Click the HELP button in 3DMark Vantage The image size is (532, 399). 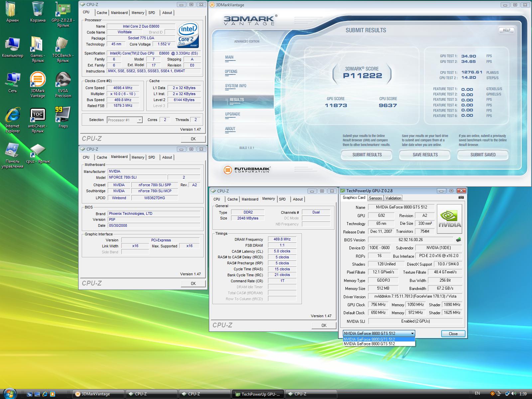pyautogui.click(x=506, y=30)
